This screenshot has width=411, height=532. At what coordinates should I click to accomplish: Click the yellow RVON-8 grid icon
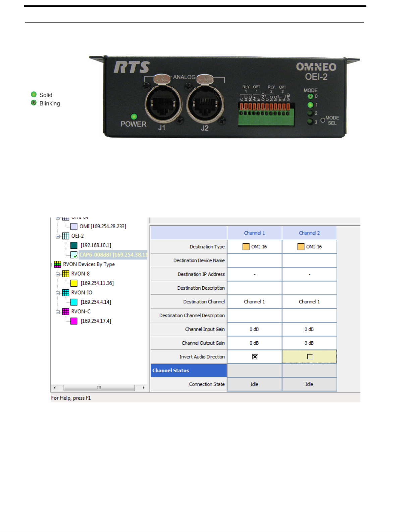pos(66,274)
